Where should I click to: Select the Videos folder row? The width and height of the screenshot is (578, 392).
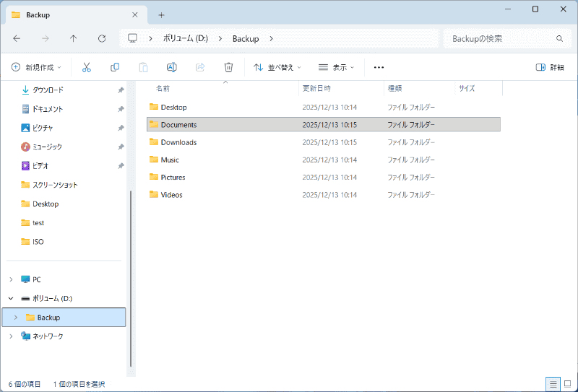[323, 194]
